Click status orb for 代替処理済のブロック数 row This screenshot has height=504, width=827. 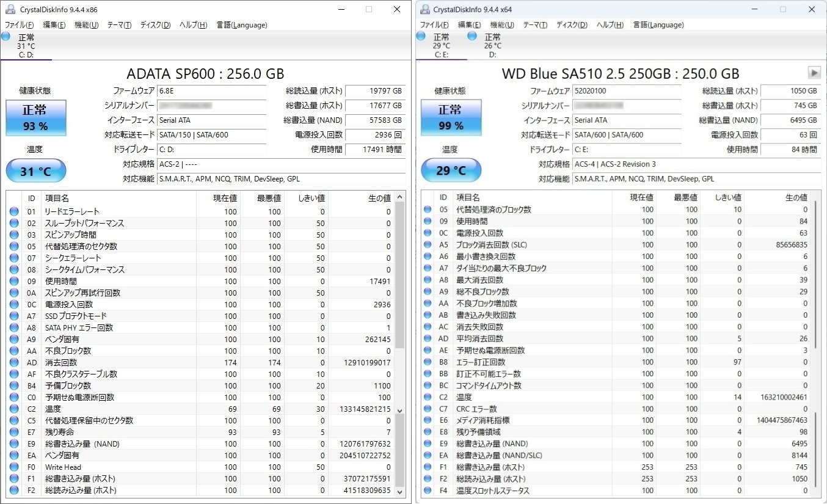428,209
